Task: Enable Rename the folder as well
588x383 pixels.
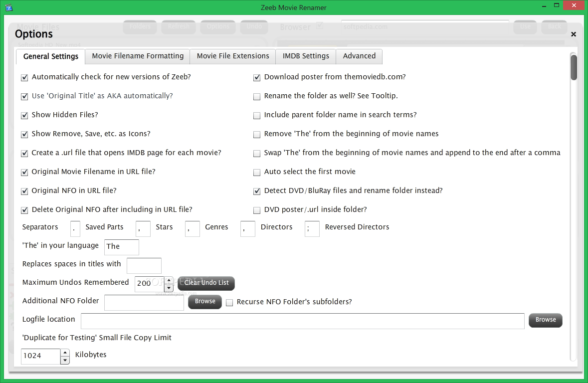Action: tap(257, 96)
